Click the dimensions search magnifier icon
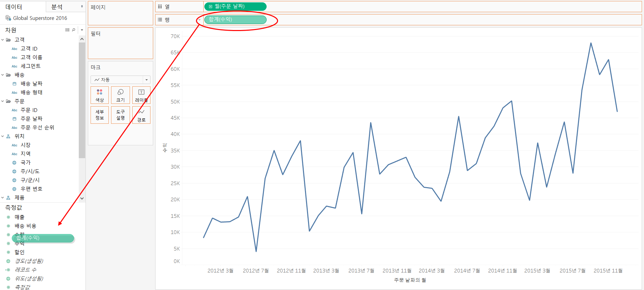The height and width of the screenshot is (290, 644). point(74,30)
